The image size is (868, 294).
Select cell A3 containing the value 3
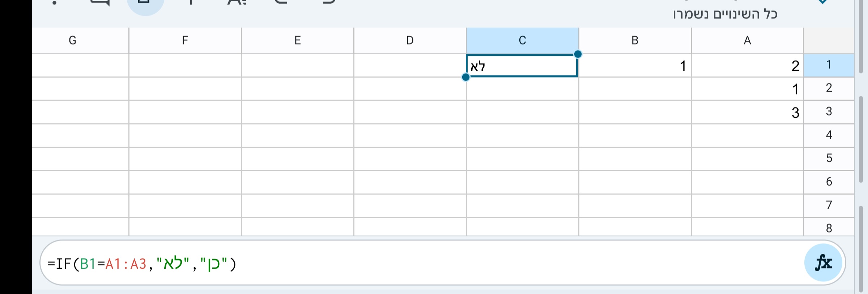[x=747, y=113]
